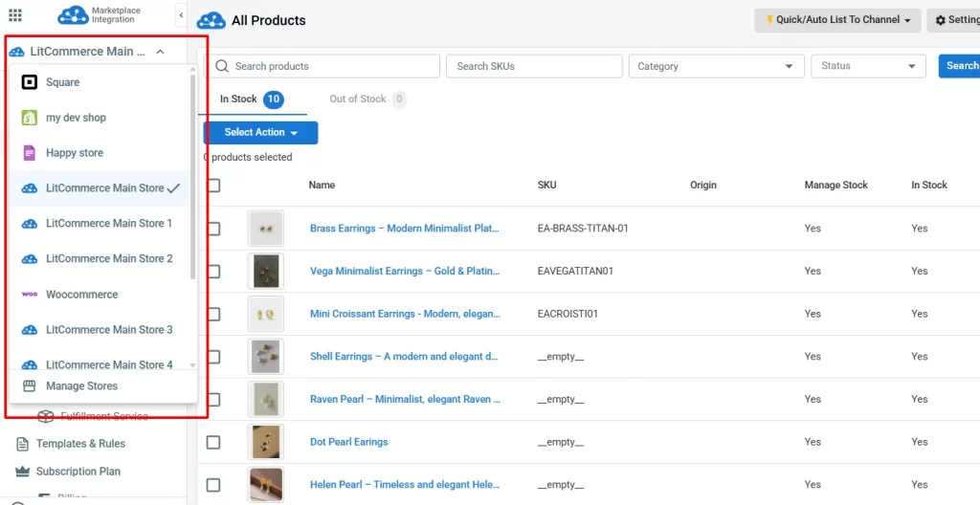
Task: Click the store list scrollbar
Action: (x=193, y=177)
